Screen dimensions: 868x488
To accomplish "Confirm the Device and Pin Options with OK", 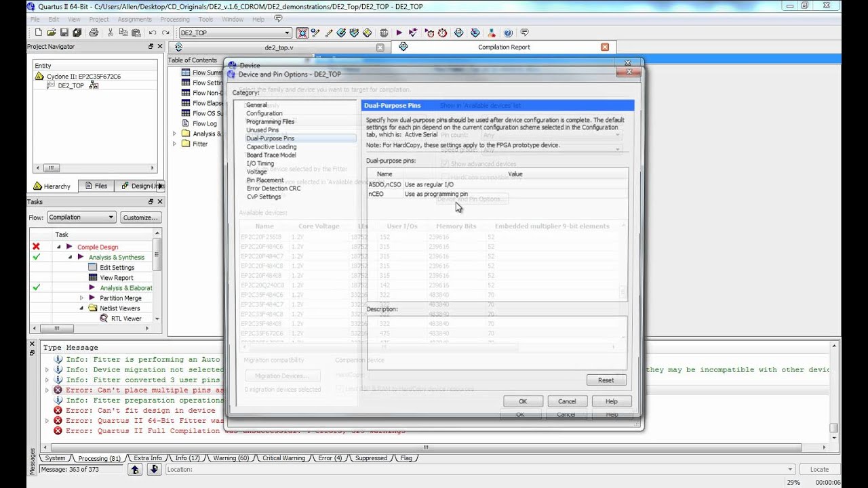I will (x=523, y=401).
